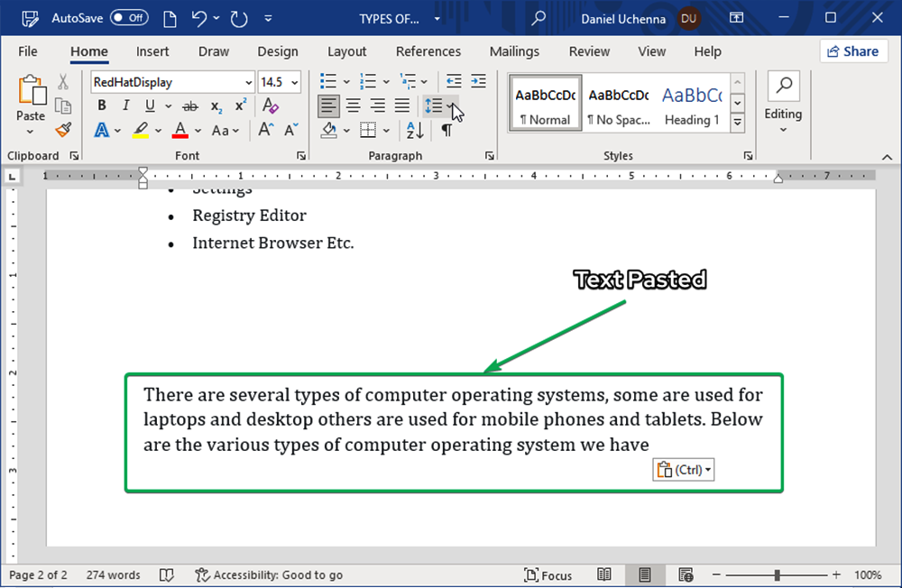This screenshot has height=588, width=902.
Task: Apply Strikethrough to text
Action: [189, 106]
